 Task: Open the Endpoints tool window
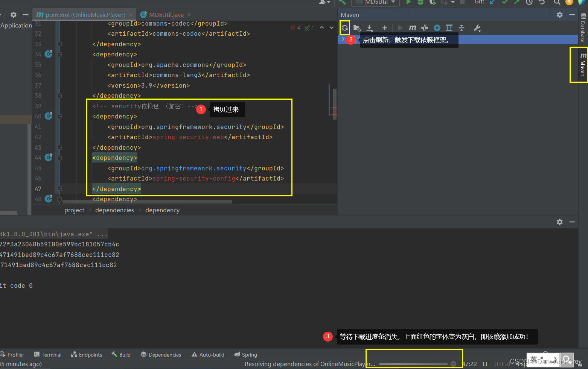click(x=86, y=355)
